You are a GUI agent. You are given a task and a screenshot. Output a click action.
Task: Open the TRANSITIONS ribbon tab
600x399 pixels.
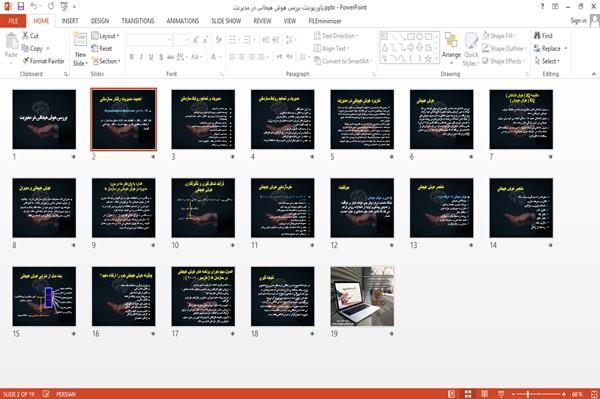pyautogui.click(x=138, y=21)
